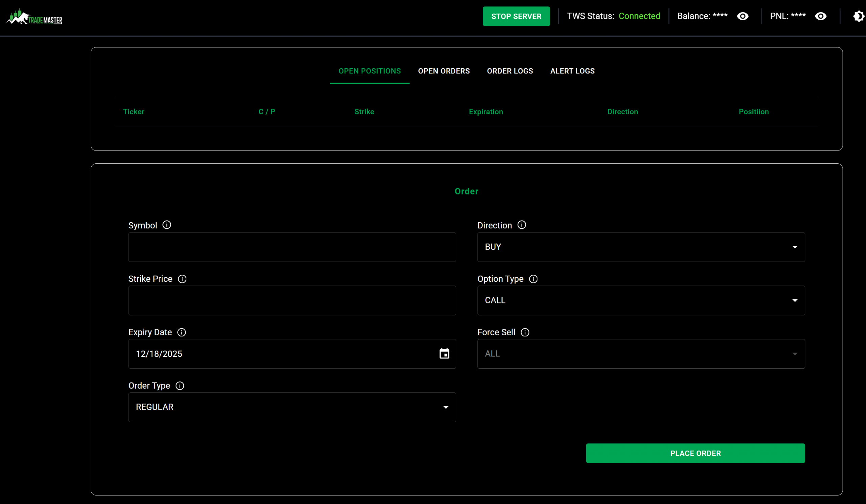The height and width of the screenshot is (504, 866).
Task: Click the TradeMaster logo
Action: click(35, 17)
